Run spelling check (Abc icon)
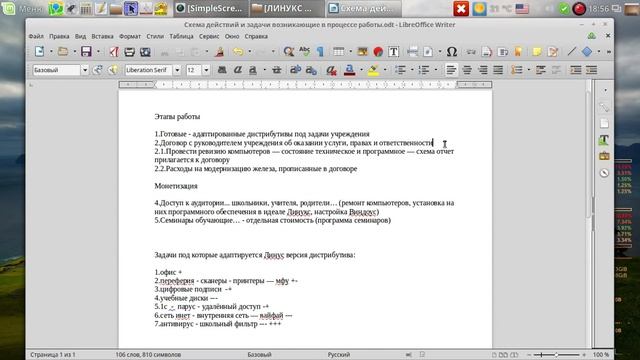The height and width of the screenshot is (360, 640). [x=304, y=52]
